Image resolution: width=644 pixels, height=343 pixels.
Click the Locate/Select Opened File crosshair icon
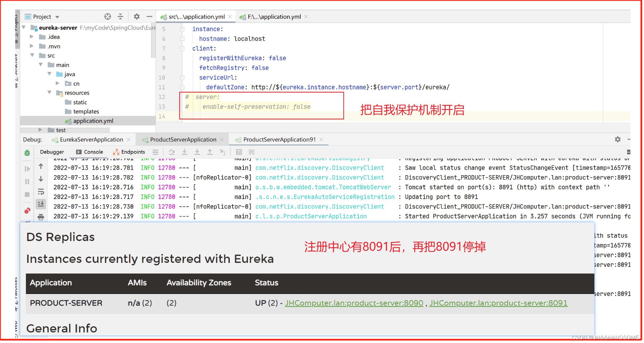coord(108,17)
